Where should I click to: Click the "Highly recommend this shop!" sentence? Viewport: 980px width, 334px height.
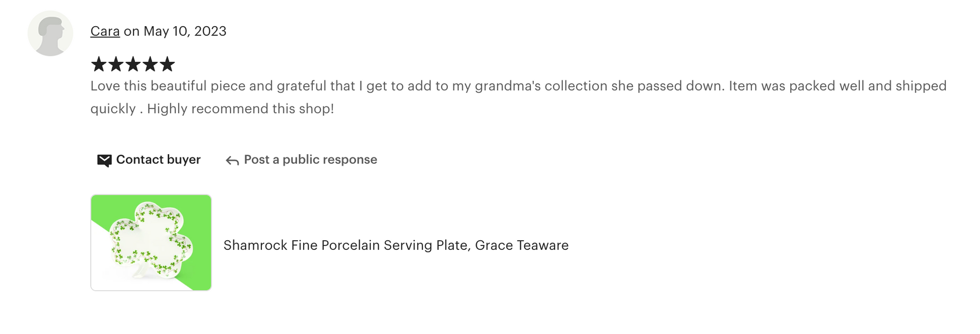coord(240,109)
